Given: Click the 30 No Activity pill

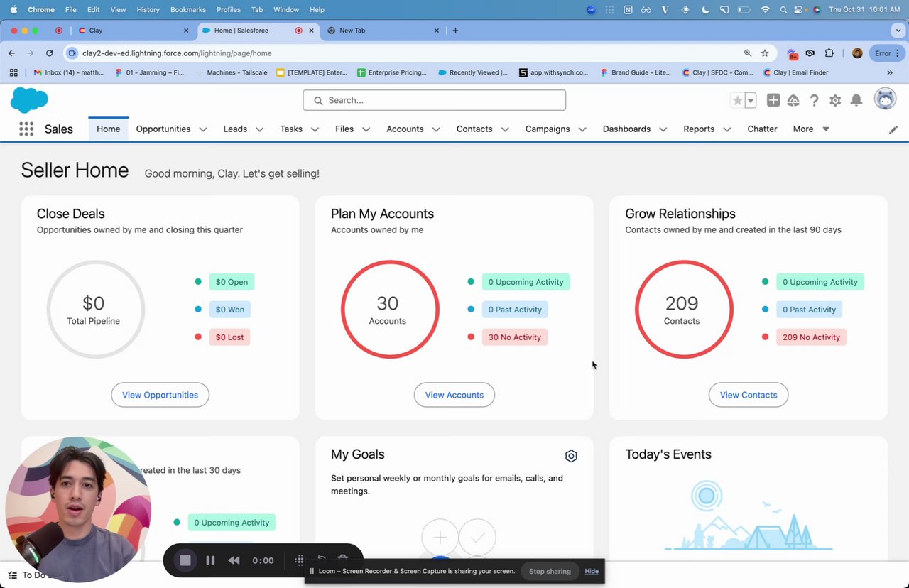Looking at the screenshot, I should point(515,337).
